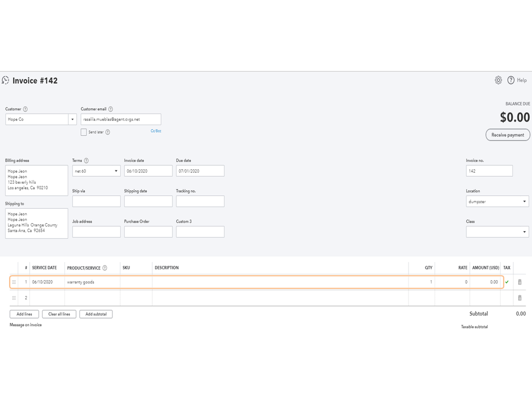Delete line 1 with trash icon

[520, 282]
